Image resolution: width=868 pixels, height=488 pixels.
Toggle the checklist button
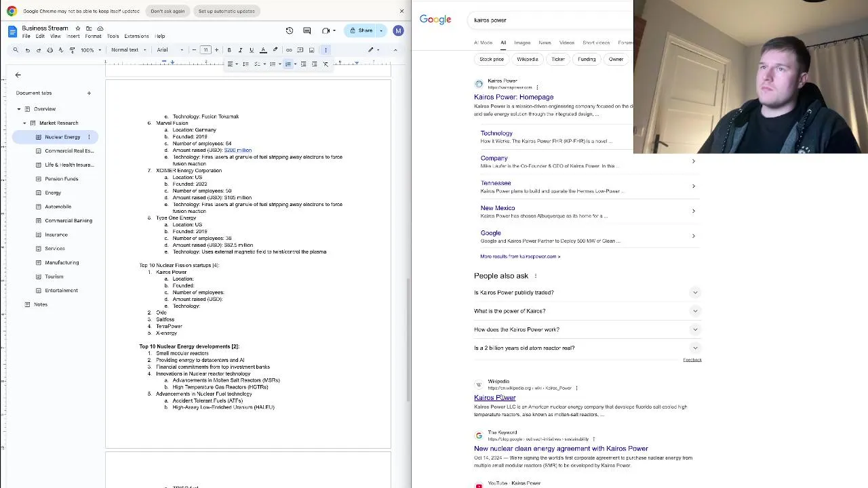[258, 64]
